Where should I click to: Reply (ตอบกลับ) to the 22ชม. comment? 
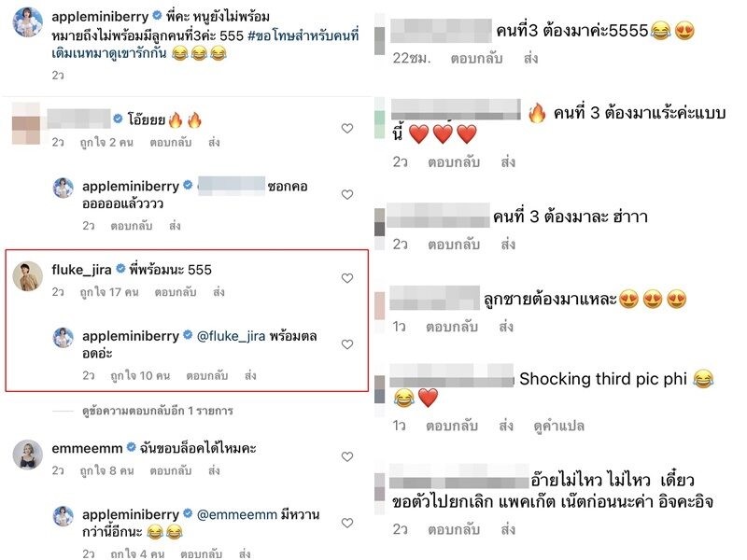(476, 58)
